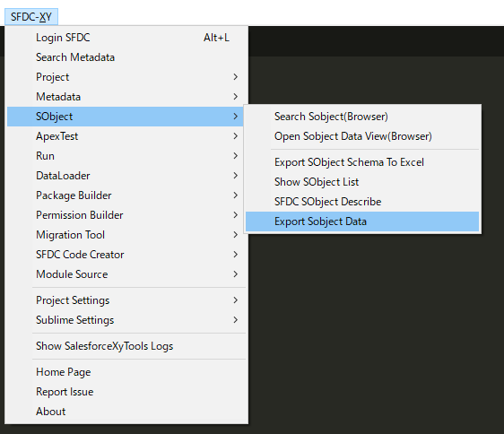
Task: Choose Show SObject List option
Action: tap(362, 182)
